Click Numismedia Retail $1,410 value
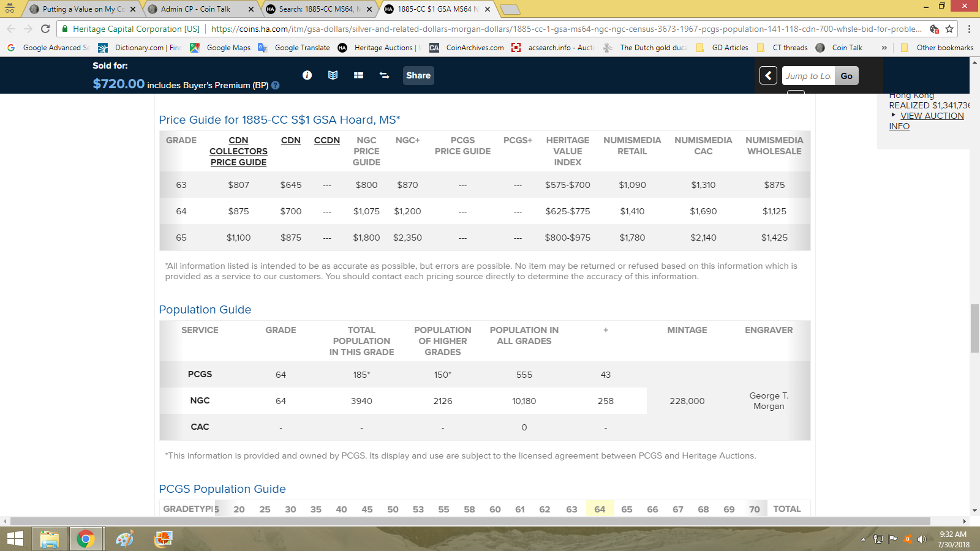Viewport: 980px width, 551px height. (x=632, y=211)
